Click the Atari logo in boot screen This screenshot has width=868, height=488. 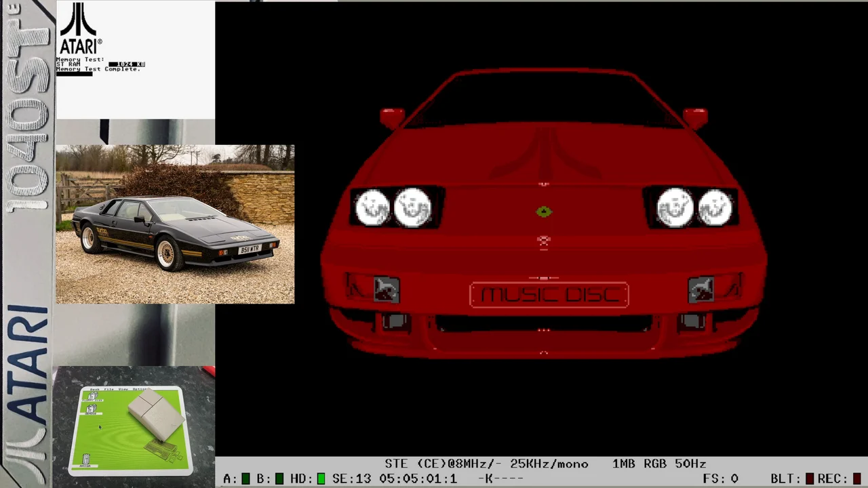point(80,28)
